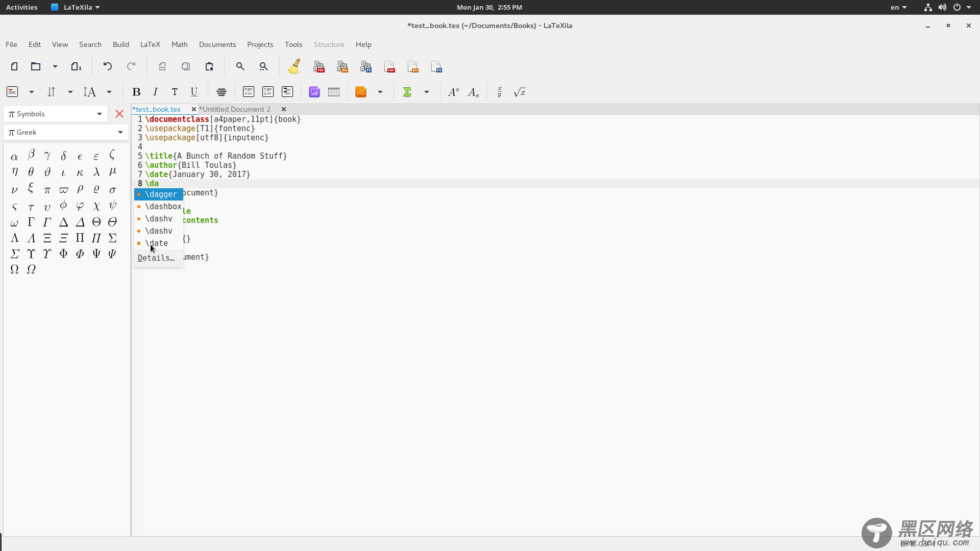980x551 pixels.
Task: Clean up build files with broom
Action: (x=295, y=66)
